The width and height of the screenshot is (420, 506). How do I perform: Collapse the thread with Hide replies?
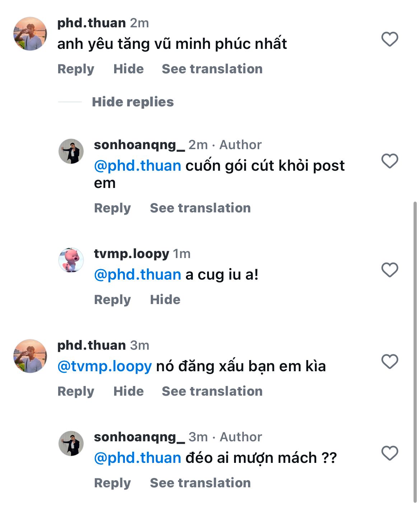(x=132, y=102)
